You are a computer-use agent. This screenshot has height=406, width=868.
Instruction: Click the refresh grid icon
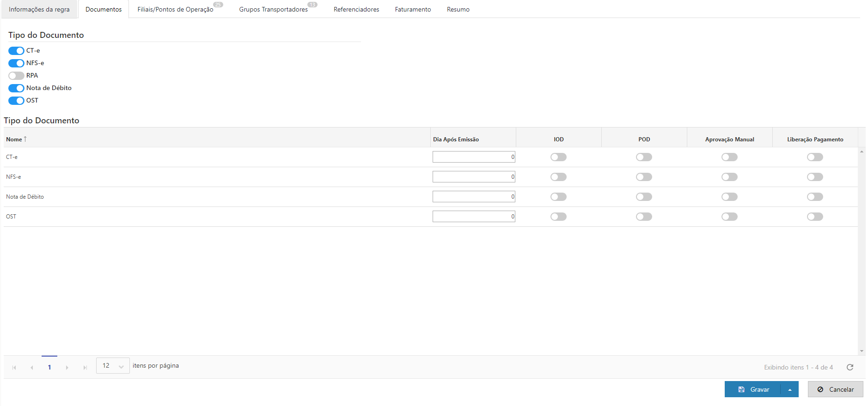point(850,367)
